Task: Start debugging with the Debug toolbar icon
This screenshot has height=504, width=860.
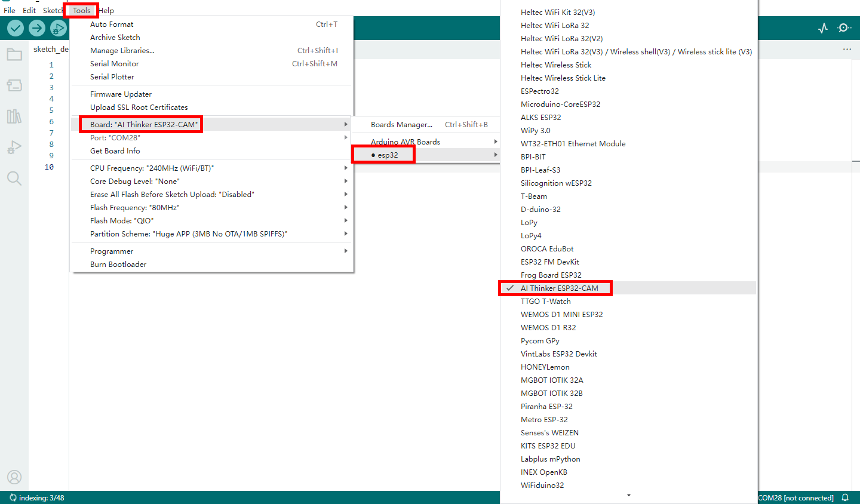Action: 59,28
